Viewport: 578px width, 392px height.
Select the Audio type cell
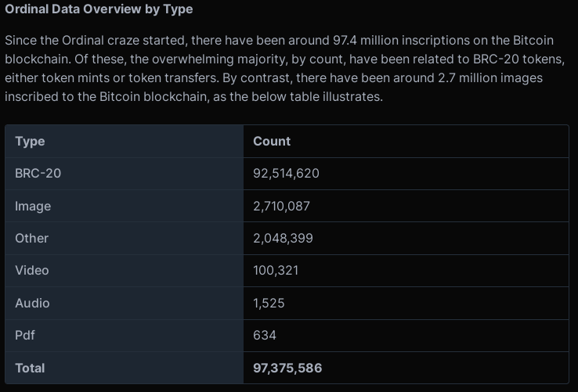tap(32, 304)
